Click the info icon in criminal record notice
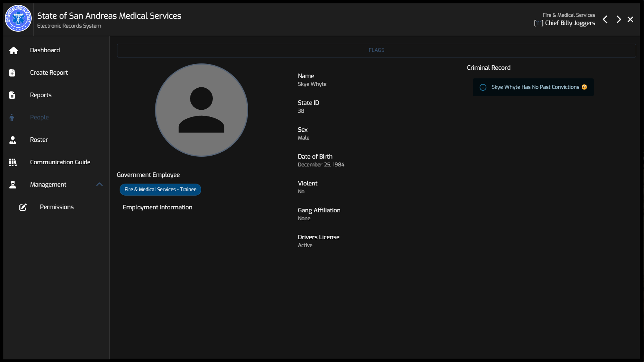This screenshot has width=644, height=362. click(483, 87)
